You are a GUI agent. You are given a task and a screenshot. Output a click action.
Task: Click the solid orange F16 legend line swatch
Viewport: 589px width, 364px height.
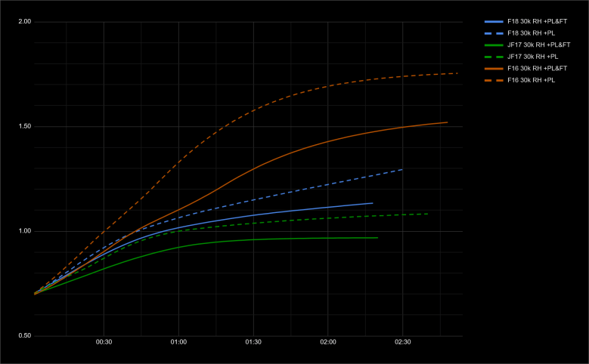[x=493, y=69]
